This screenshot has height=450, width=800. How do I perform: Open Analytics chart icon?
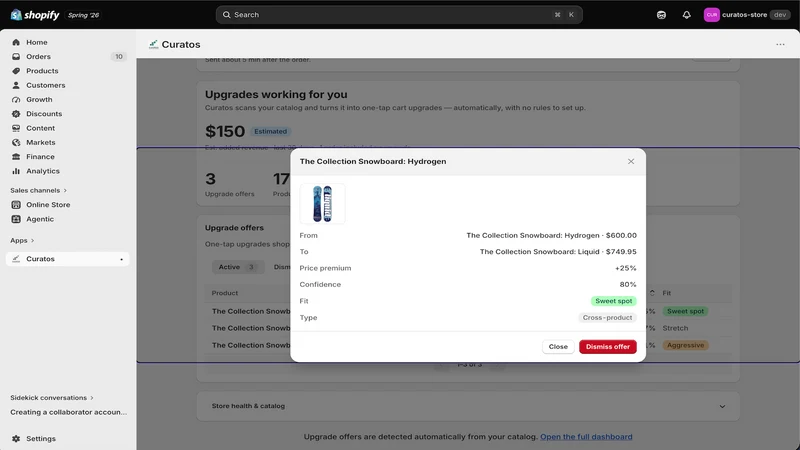click(x=16, y=171)
